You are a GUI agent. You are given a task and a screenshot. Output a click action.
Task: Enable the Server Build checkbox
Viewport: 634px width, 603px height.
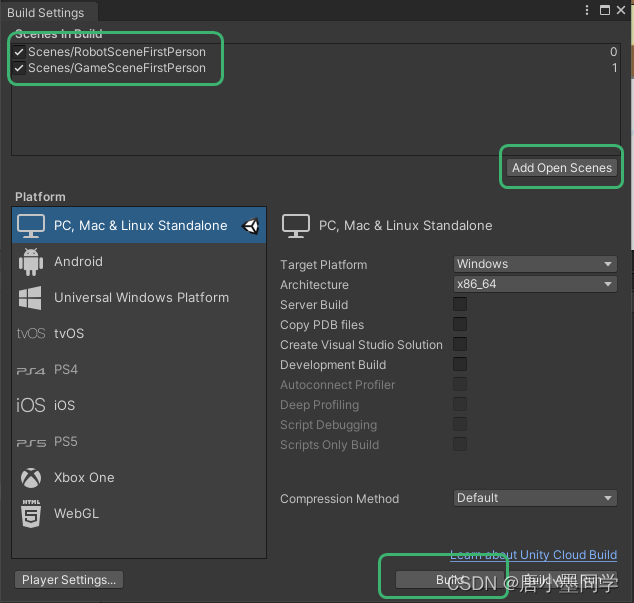(x=460, y=304)
